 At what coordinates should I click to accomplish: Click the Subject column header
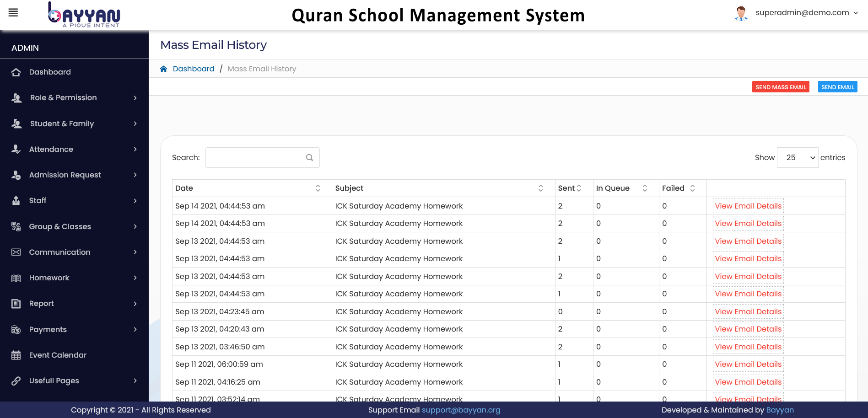[443, 188]
